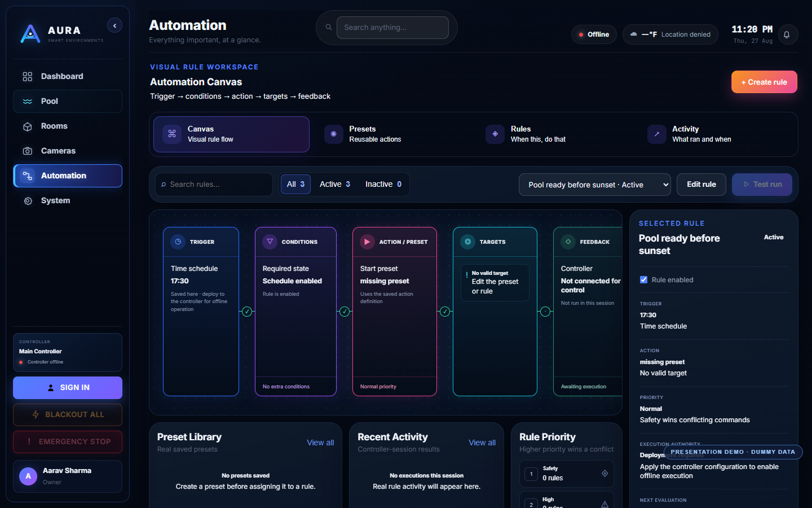Switch to the Canvas visual rule flow tab

[231, 134]
